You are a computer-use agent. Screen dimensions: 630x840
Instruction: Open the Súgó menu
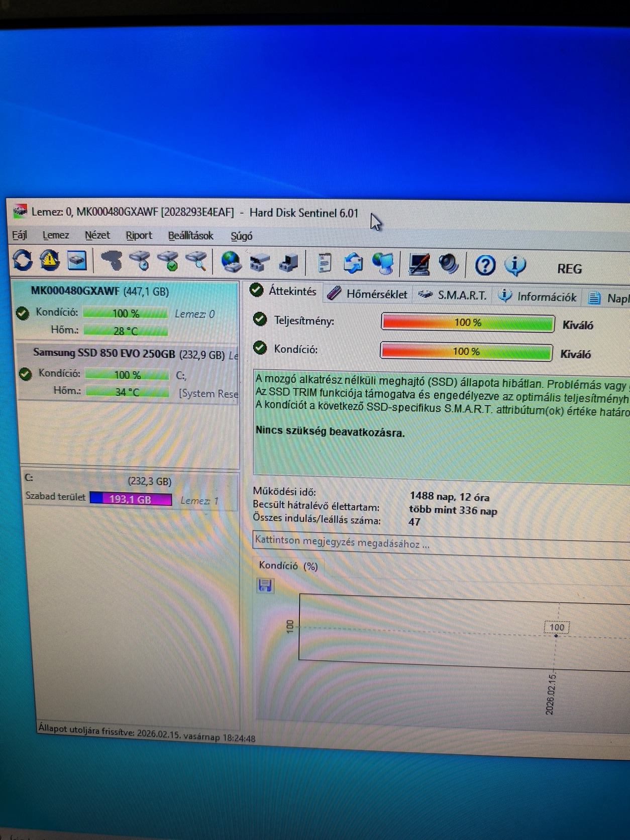(241, 236)
